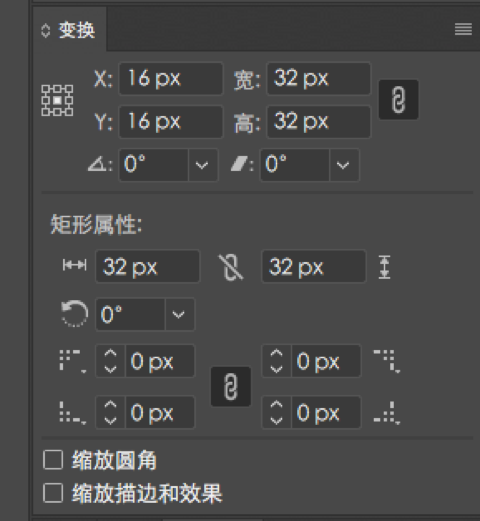Increase the top-left corner radius stepper

[x=110, y=354]
